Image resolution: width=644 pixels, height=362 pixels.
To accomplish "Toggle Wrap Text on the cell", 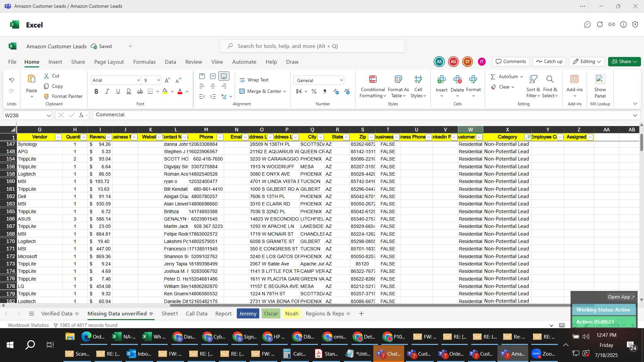I will (254, 80).
